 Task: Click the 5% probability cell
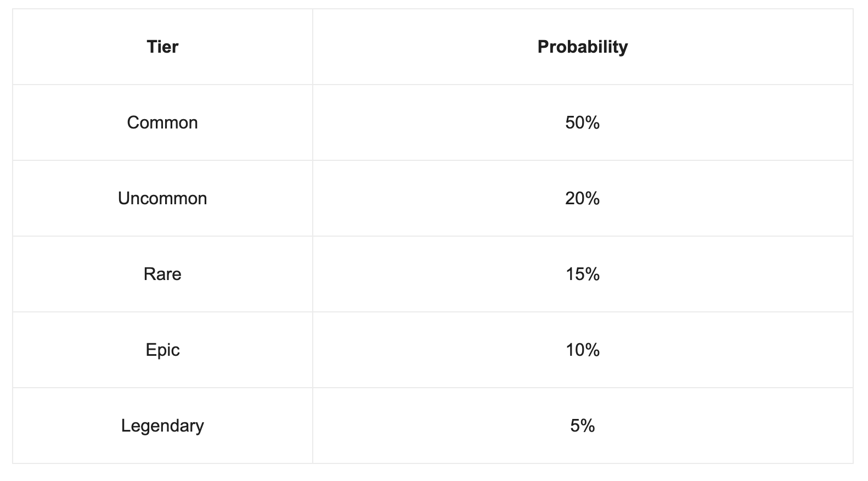coord(582,426)
